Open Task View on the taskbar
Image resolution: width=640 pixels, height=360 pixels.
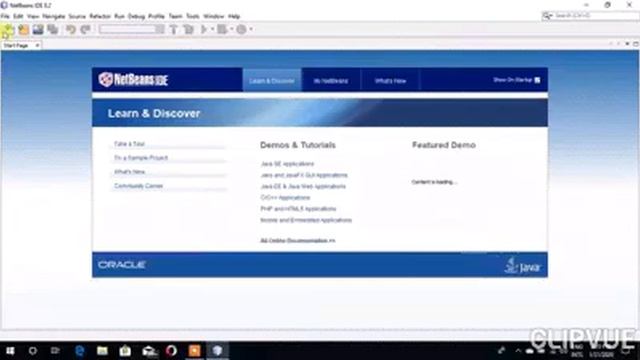point(55,351)
